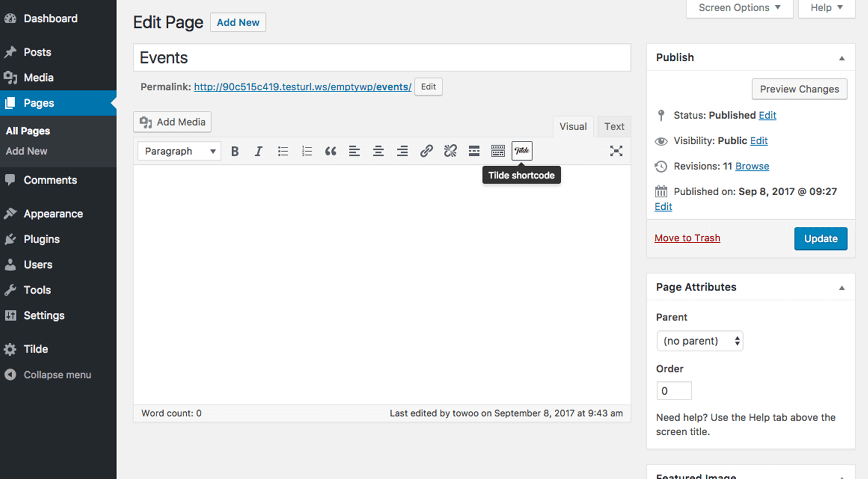Open the Users menu

(x=58, y=265)
